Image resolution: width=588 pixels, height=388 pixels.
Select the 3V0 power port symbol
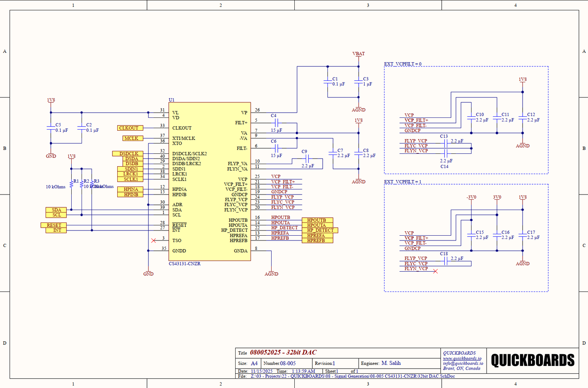(497, 197)
